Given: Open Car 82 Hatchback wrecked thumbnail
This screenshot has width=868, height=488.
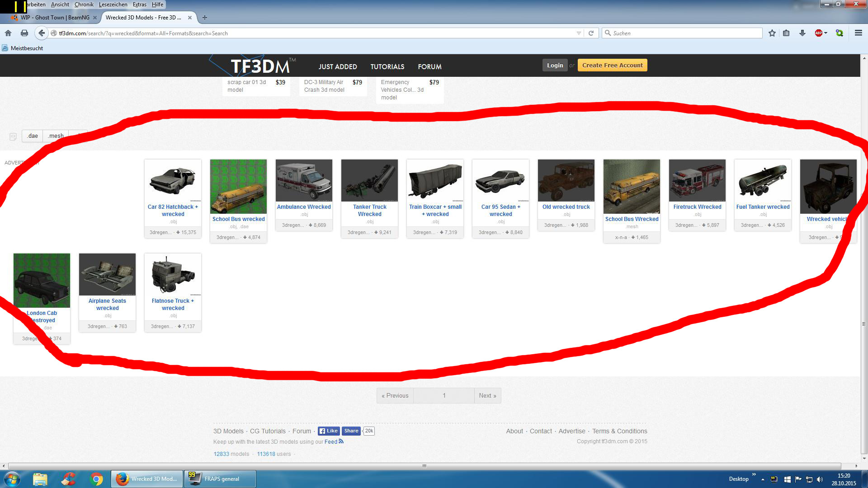Looking at the screenshot, I should 173,180.
